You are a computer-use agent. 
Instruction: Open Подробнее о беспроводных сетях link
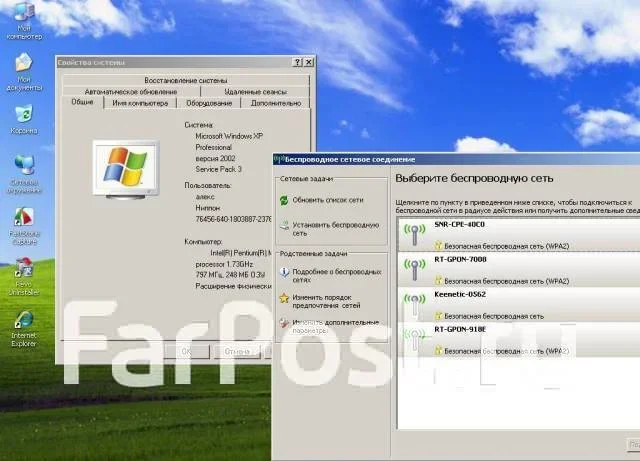point(337,276)
